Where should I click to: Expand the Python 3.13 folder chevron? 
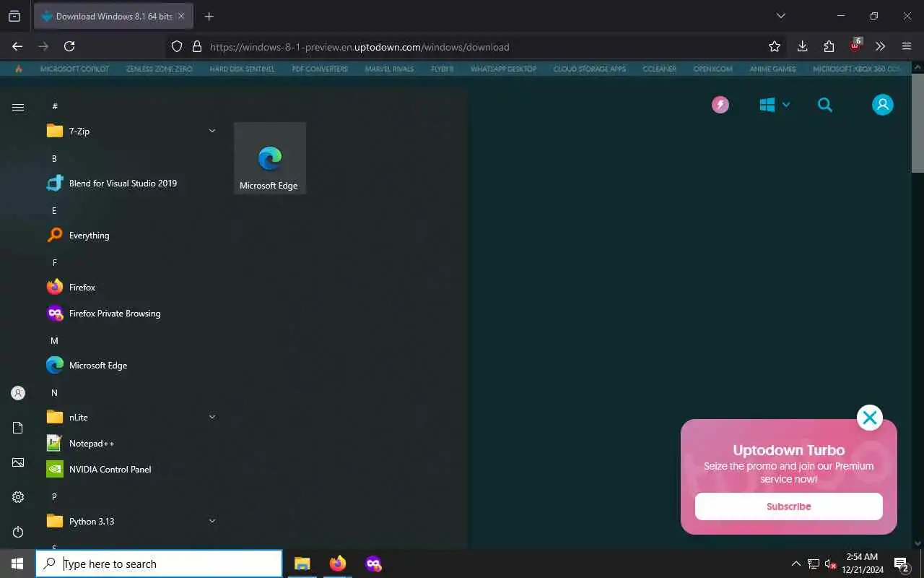coord(212,521)
